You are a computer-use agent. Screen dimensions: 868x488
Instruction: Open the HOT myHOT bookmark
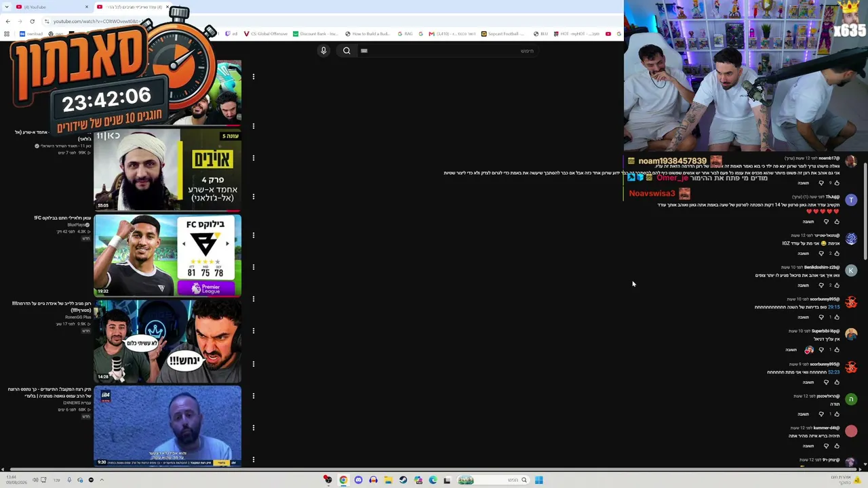576,34
